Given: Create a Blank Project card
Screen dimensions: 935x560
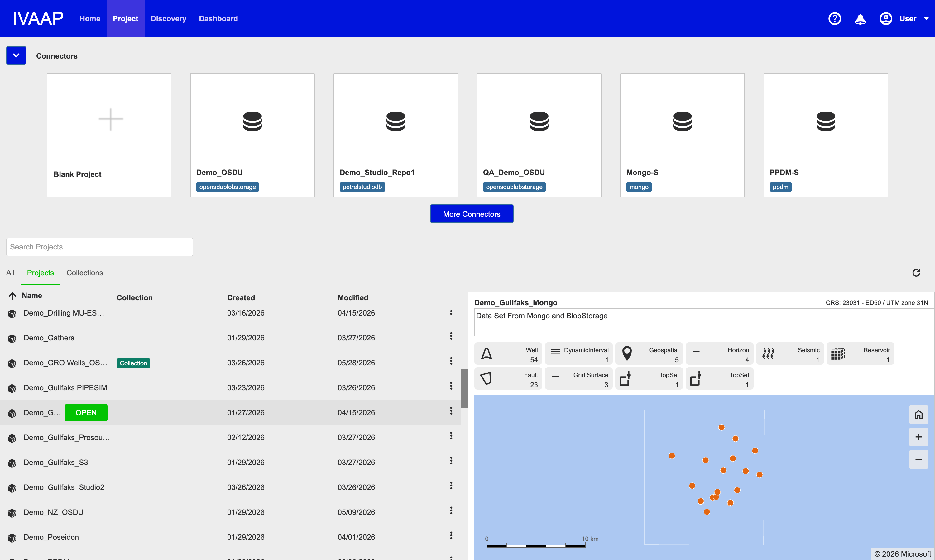Looking at the screenshot, I should (109, 135).
